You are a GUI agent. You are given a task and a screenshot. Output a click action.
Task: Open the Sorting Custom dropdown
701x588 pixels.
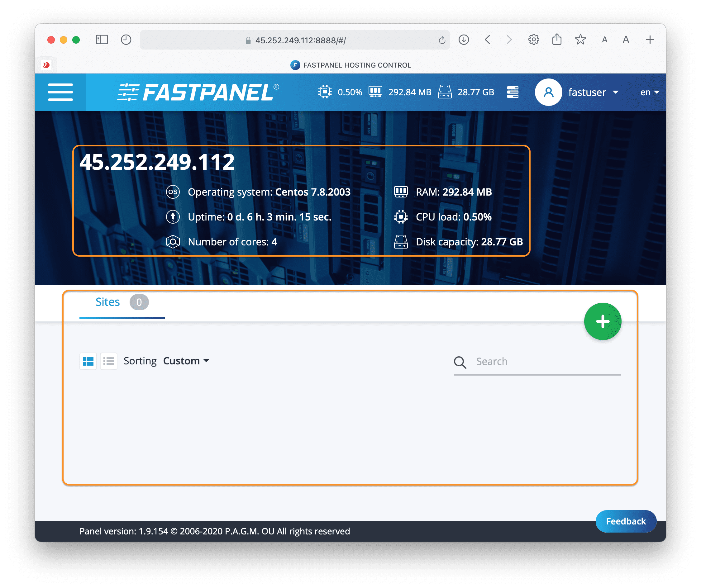(x=186, y=361)
